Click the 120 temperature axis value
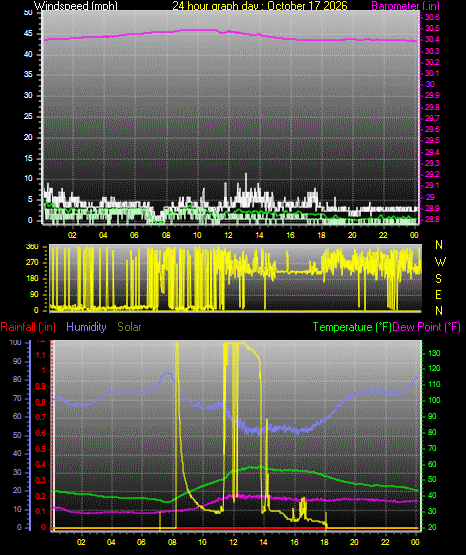This screenshot has height=555, width=466. point(435,368)
